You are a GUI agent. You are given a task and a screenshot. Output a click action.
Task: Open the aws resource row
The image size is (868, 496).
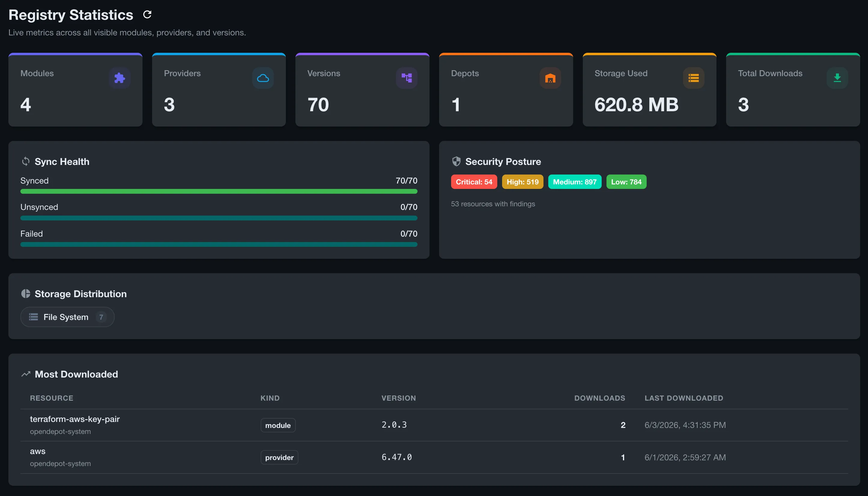pos(434,457)
